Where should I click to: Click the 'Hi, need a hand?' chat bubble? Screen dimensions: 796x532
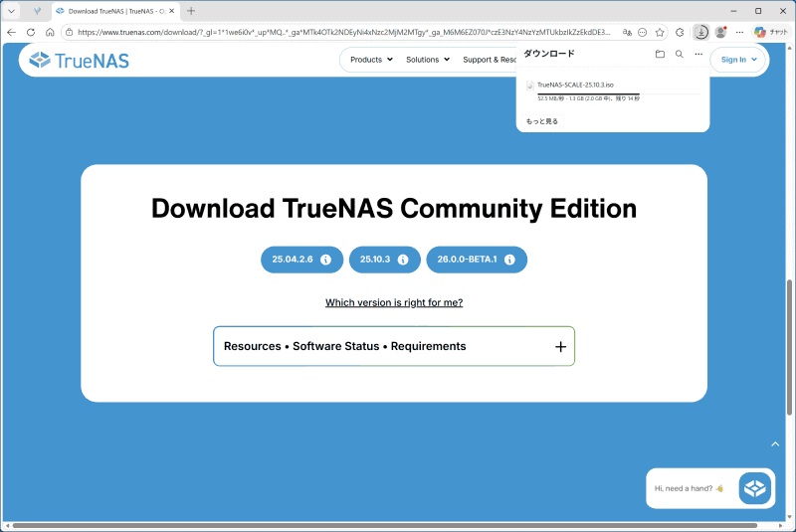pos(689,488)
